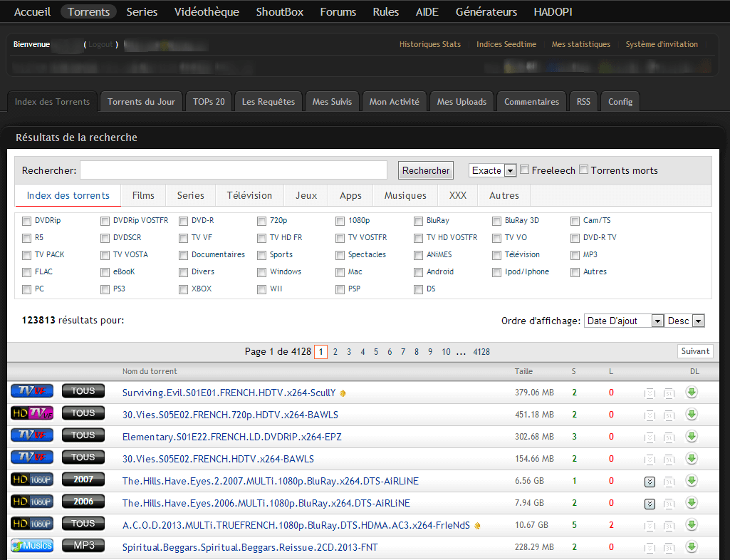Click green download icon for Elementary.S01E22 row
Screen dimensions: 730x560
[x=692, y=437]
